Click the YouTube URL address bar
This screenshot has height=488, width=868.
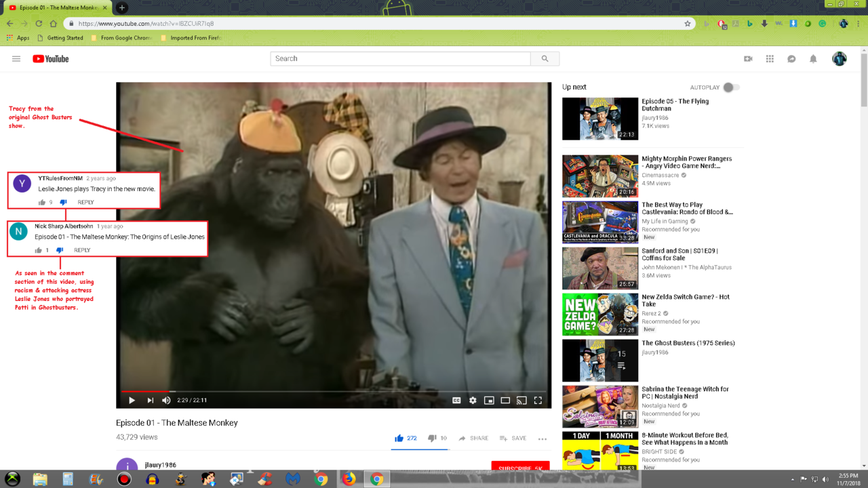click(380, 24)
